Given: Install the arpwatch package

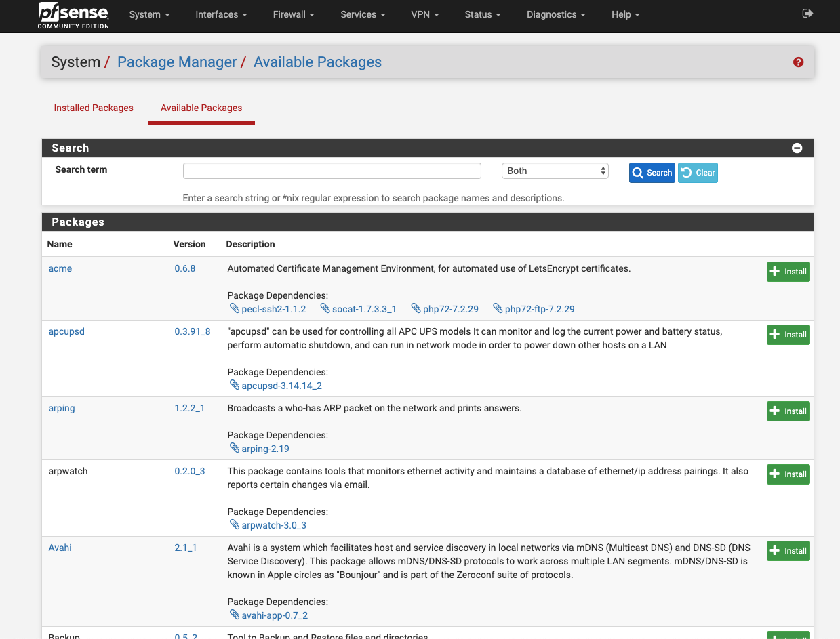Looking at the screenshot, I should pos(788,474).
